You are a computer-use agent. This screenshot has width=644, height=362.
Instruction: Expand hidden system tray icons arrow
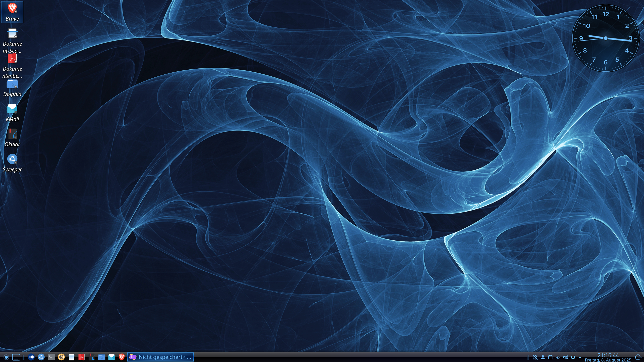click(580, 357)
